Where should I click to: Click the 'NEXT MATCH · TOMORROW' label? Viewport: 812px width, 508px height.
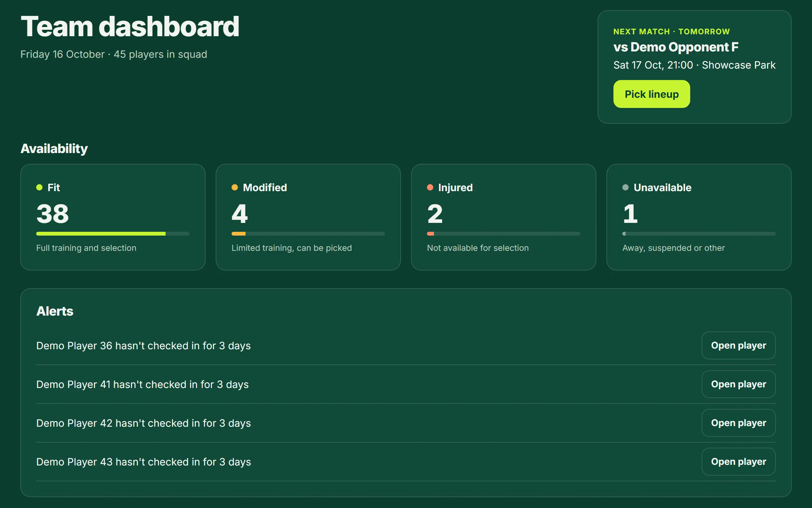tap(671, 31)
